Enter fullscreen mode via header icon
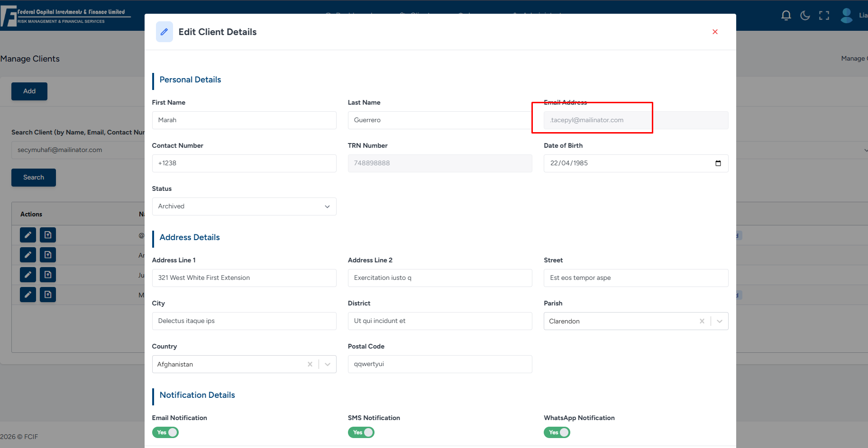Screen dimensions: 868x448 pyautogui.click(x=824, y=16)
